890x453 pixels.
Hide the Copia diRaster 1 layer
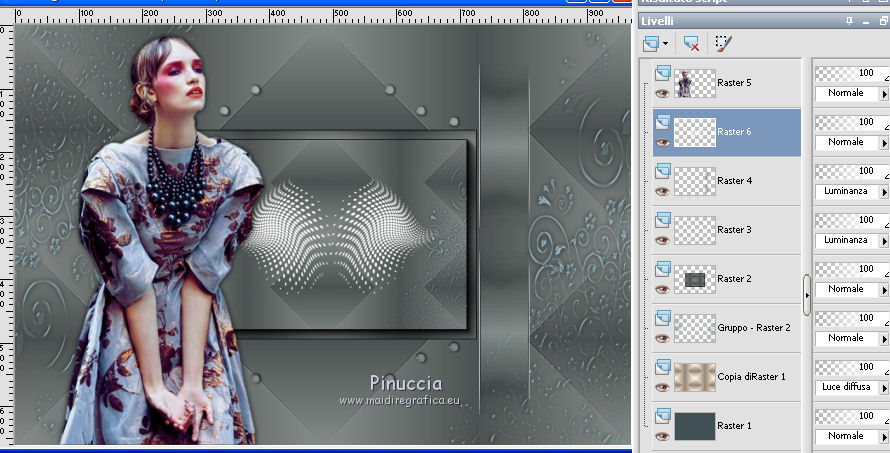point(662,387)
